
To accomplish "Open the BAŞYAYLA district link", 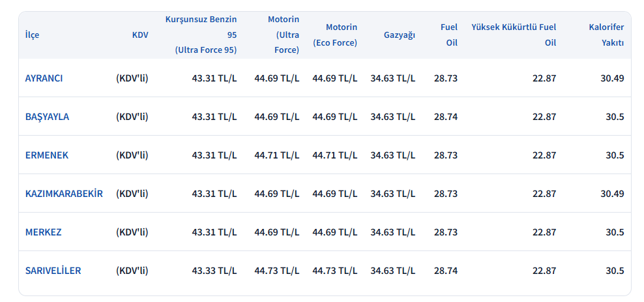I will pos(47,117).
